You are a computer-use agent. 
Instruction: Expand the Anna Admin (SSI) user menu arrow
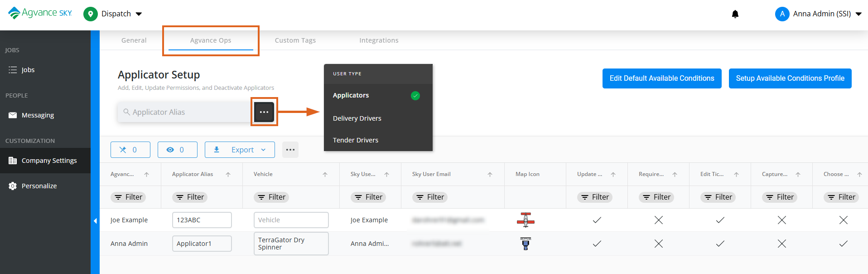point(858,14)
